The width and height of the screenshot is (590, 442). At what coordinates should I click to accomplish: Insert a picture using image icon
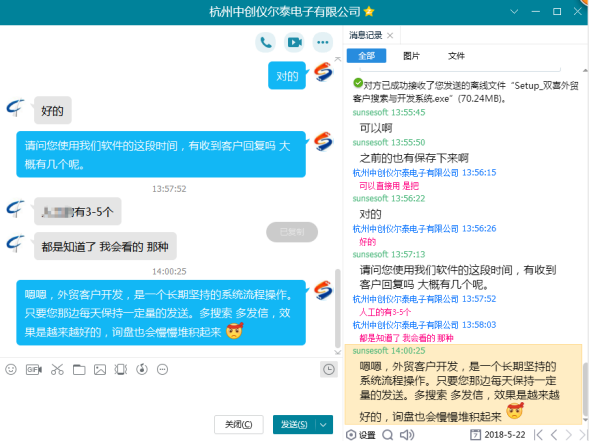click(x=100, y=370)
